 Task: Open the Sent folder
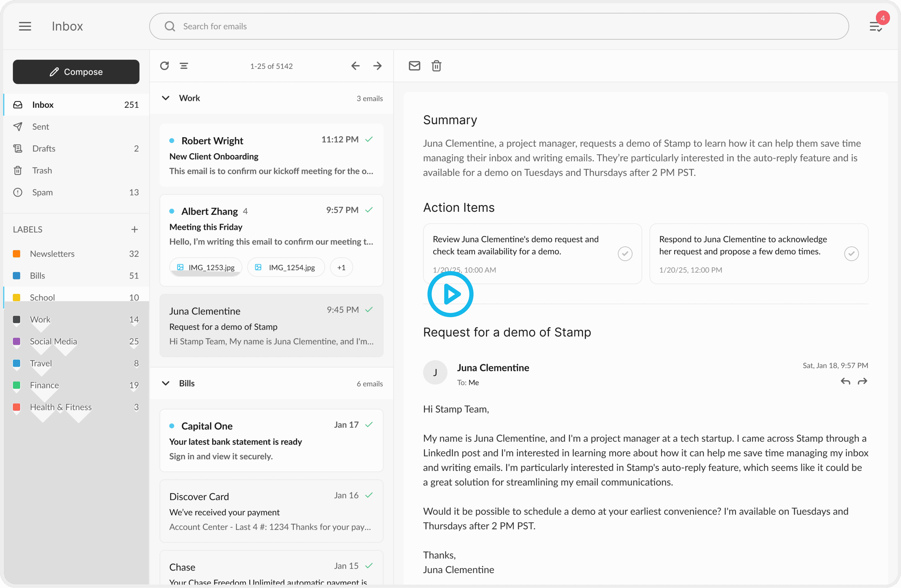(76, 127)
